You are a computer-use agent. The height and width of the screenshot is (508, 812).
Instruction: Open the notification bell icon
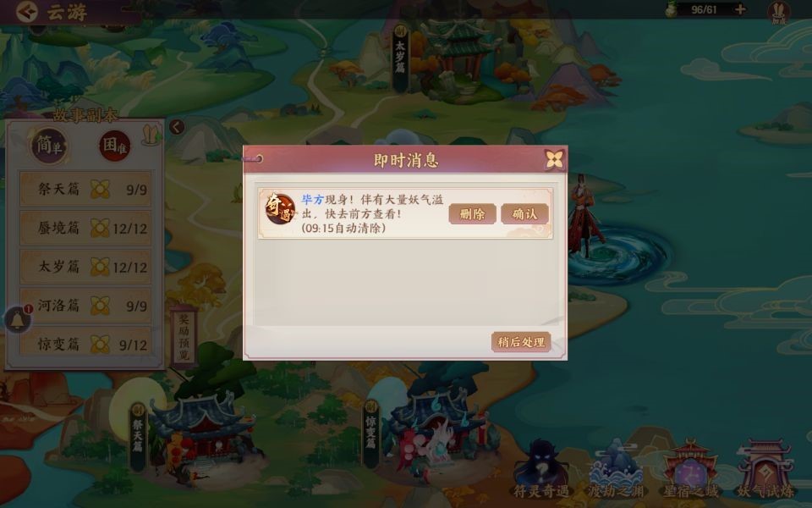[x=18, y=319]
